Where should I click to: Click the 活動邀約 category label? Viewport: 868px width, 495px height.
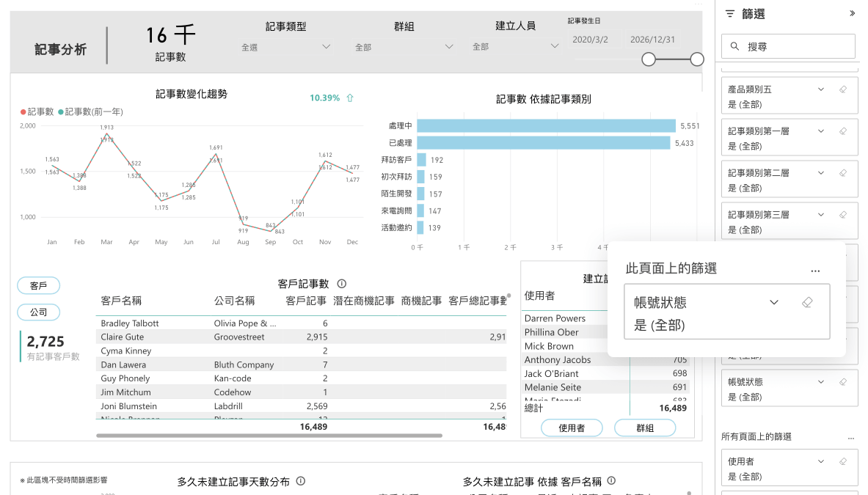pos(396,227)
